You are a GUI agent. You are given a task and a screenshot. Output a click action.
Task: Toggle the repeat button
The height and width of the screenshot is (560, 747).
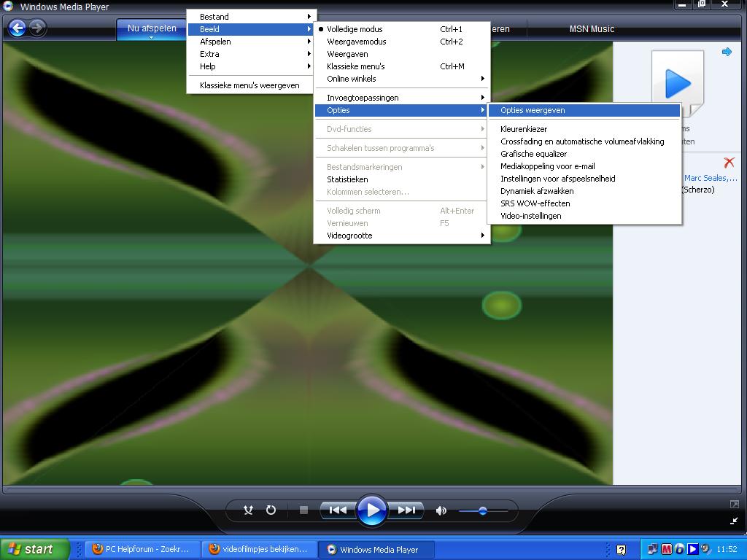point(271,510)
